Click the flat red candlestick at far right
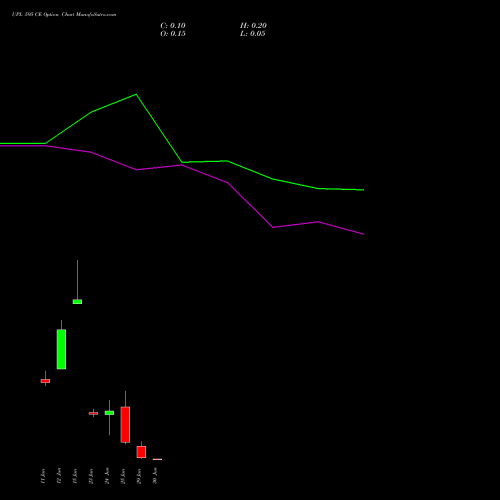The width and height of the screenshot is (500, 500). click(157, 459)
